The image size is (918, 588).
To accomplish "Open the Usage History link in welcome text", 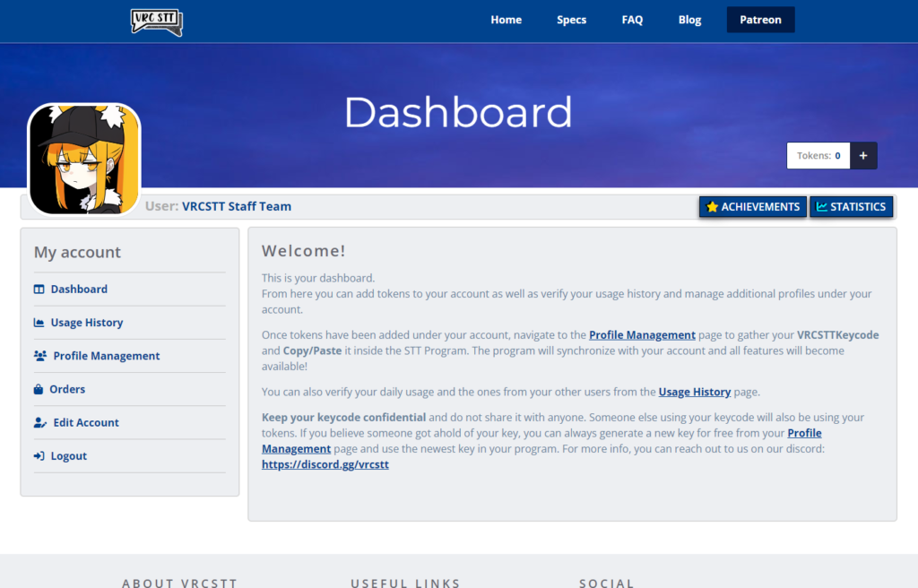I will pos(694,392).
